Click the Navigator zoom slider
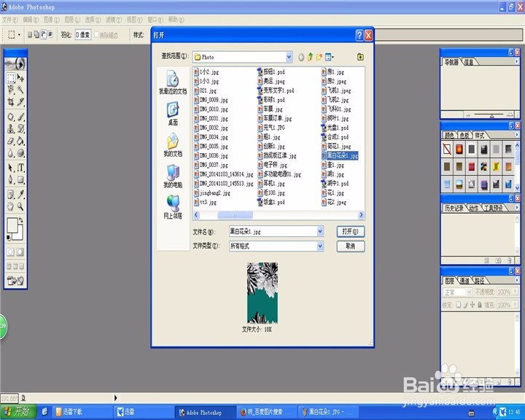Image resolution: width=525 pixels, height=420 pixels. point(491,115)
